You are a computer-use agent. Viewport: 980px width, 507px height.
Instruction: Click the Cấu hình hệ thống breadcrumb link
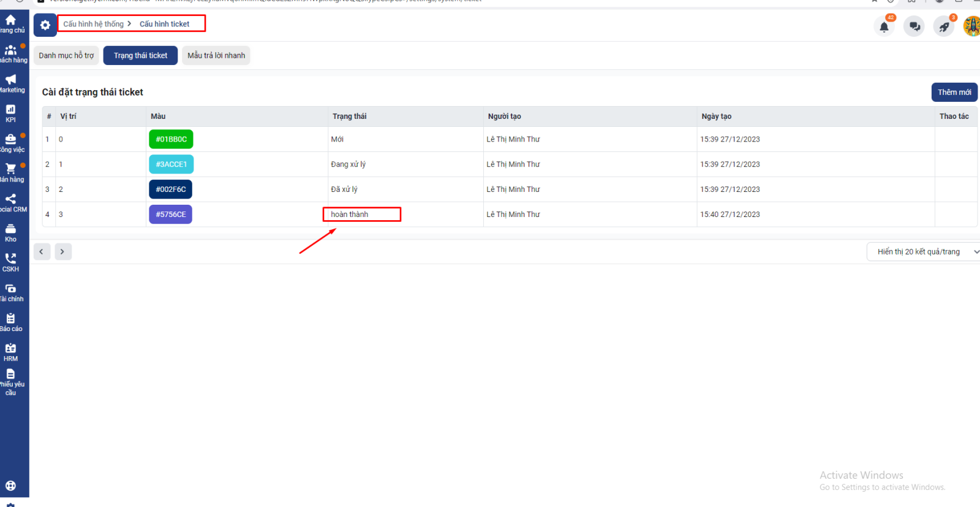pyautogui.click(x=94, y=24)
